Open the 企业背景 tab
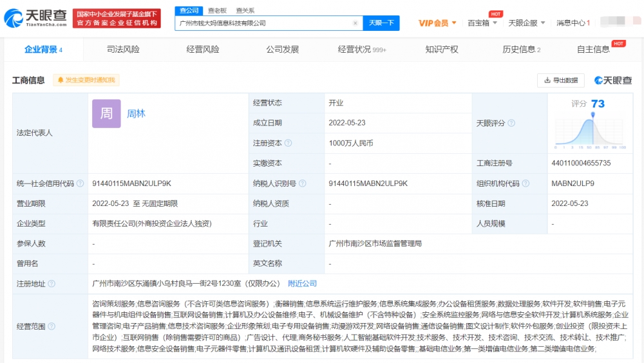 tap(44, 50)
